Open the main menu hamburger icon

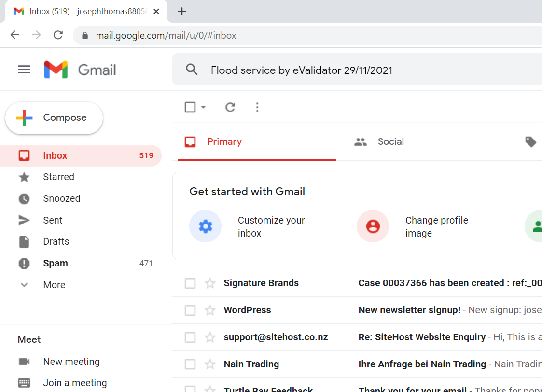pyautogui.click(x=24, y=70)
